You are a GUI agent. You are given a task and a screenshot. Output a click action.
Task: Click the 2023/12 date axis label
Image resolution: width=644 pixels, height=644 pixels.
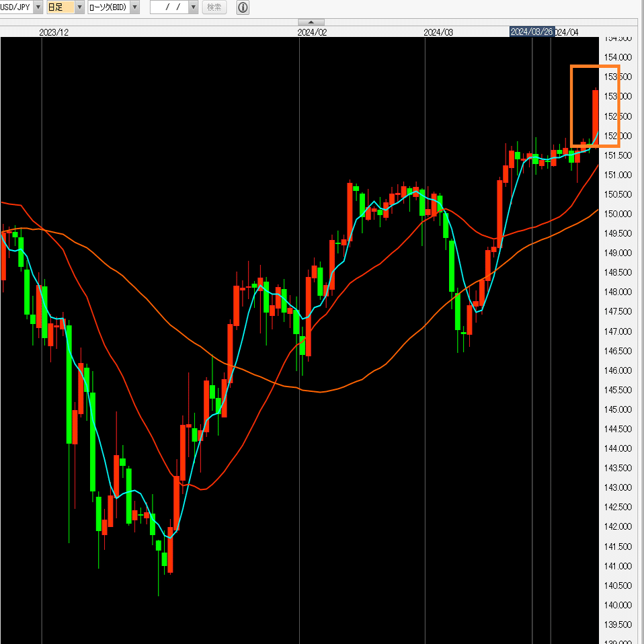(54, 32)
